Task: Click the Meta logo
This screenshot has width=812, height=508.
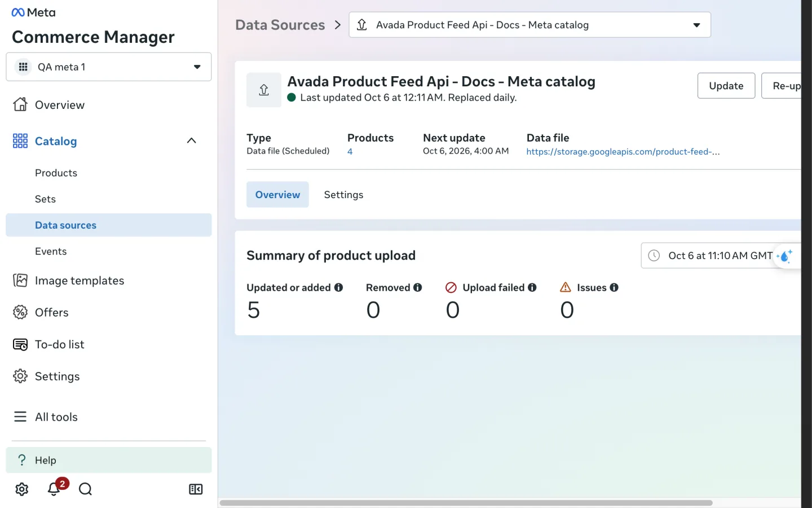Action: (x=33, y=12)
